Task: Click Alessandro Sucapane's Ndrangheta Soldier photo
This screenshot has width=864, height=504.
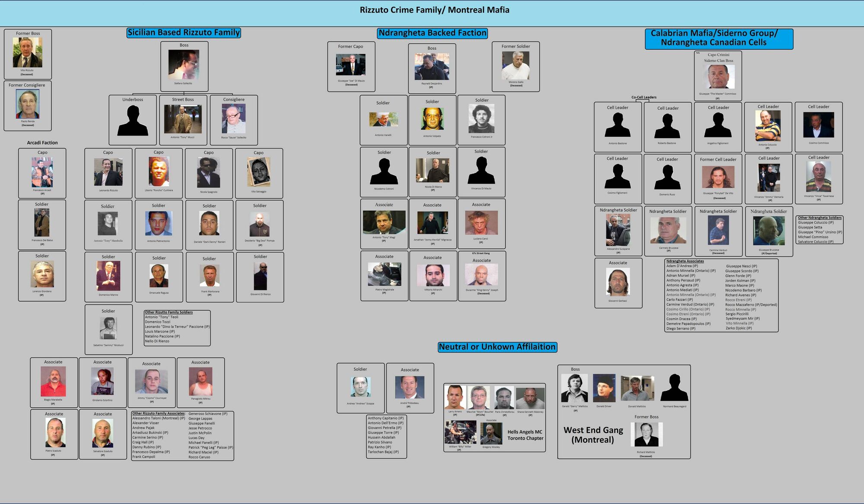Action: pyautogui.click(x=618, y=230)
